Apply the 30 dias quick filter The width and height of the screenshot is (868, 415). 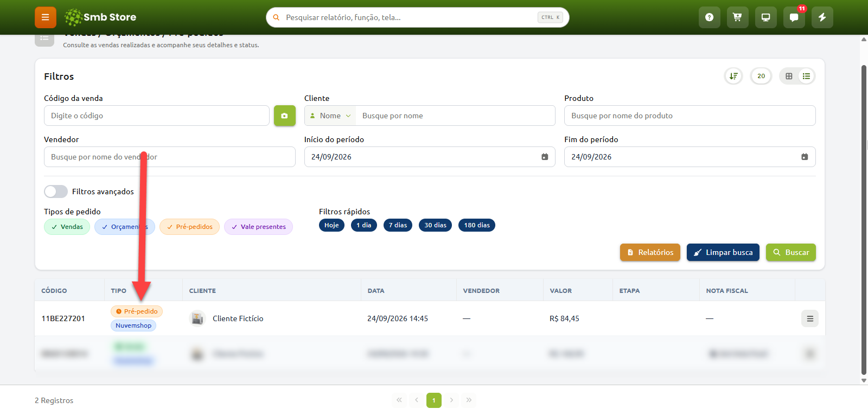click(435, 225)
